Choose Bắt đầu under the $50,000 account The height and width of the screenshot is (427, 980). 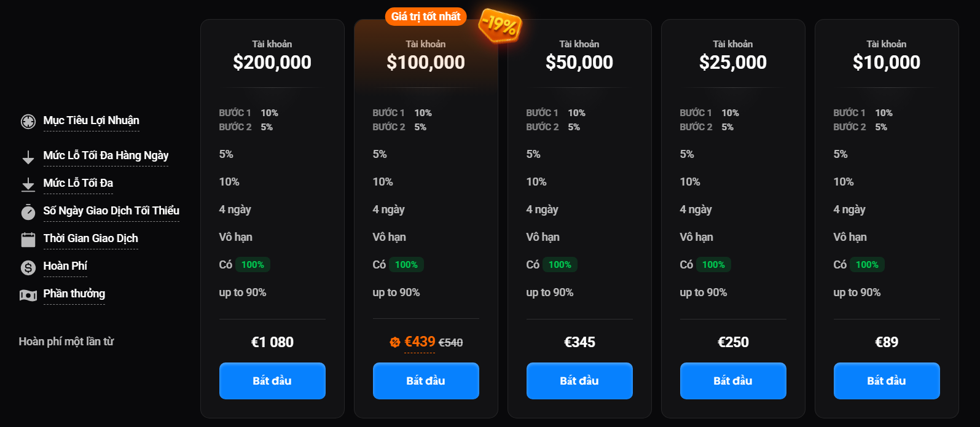point(579,381)
